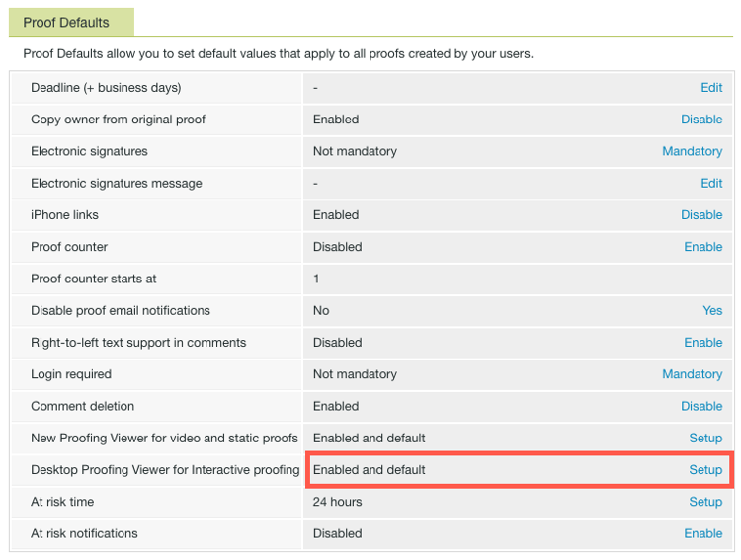This screenshot has height=560, width=741.
Task: Enable the Proof counter
Action: click(702, 247)
